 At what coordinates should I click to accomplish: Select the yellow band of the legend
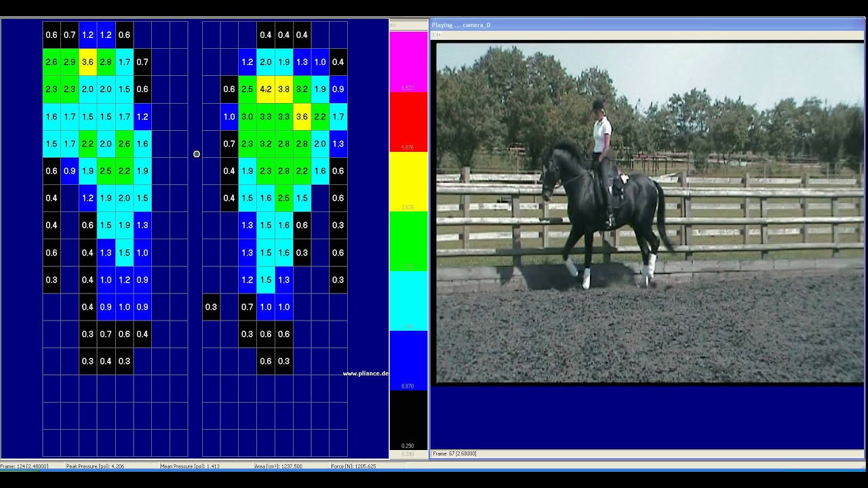tap(408, 182)
